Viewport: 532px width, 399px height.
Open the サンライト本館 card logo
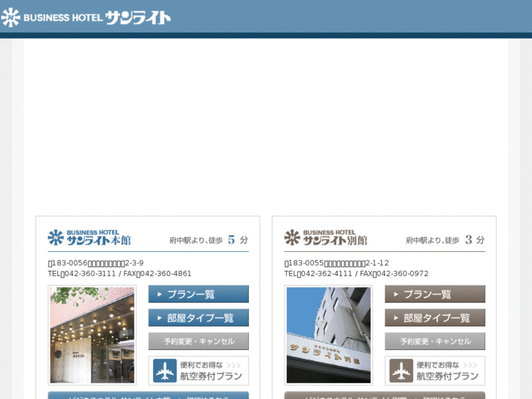[89, 237]
